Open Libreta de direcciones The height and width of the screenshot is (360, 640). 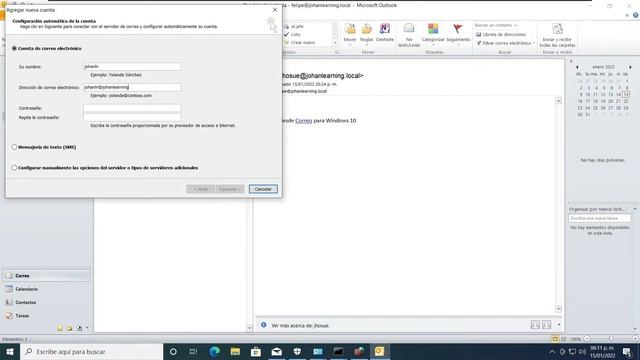click(x=501, y=35)
